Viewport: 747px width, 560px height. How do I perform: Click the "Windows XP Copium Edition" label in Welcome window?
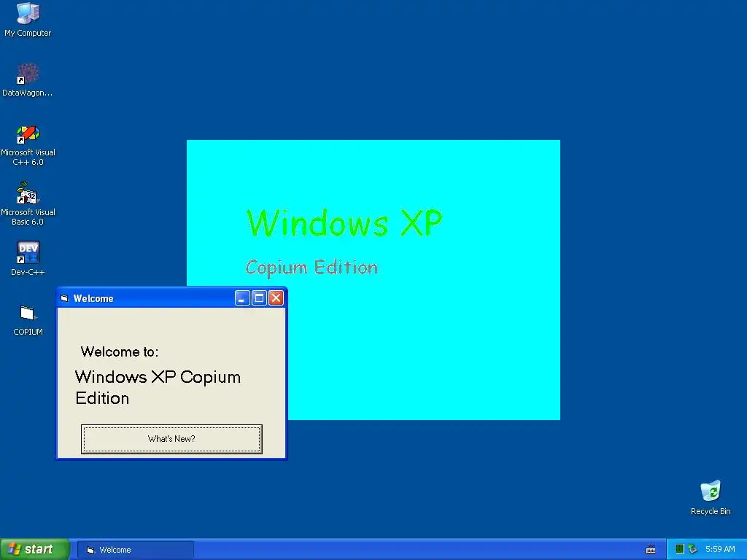click(x=158, y=387)
